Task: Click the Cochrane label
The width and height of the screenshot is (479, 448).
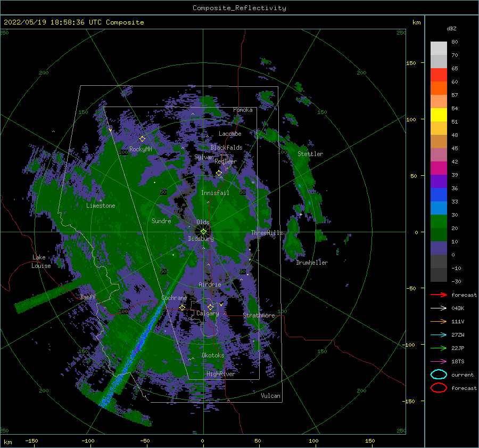Action: point(174,298)
